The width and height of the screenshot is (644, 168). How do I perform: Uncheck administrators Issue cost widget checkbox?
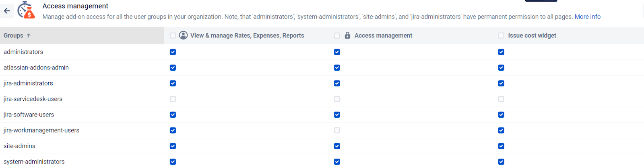point(501,52)
